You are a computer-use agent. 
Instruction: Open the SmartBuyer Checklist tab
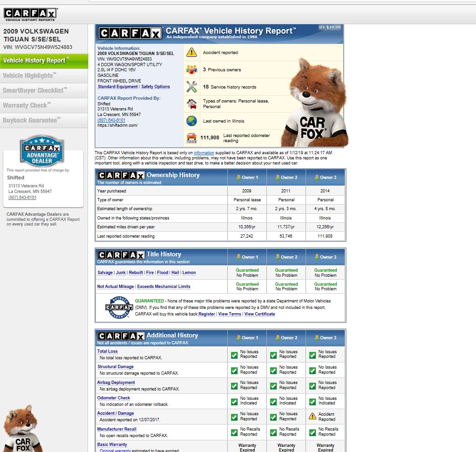44,90
